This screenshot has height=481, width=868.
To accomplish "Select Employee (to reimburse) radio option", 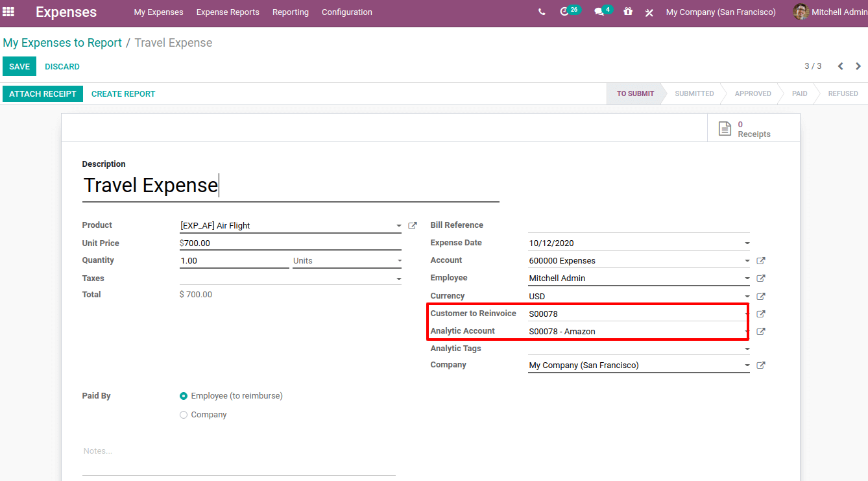I will tap(184, 396).
